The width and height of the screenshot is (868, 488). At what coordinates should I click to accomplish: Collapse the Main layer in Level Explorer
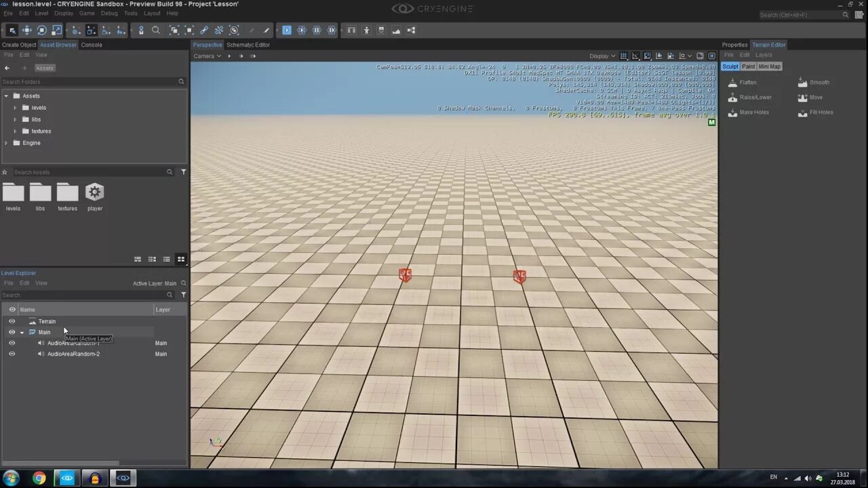[x=22, y=332]
